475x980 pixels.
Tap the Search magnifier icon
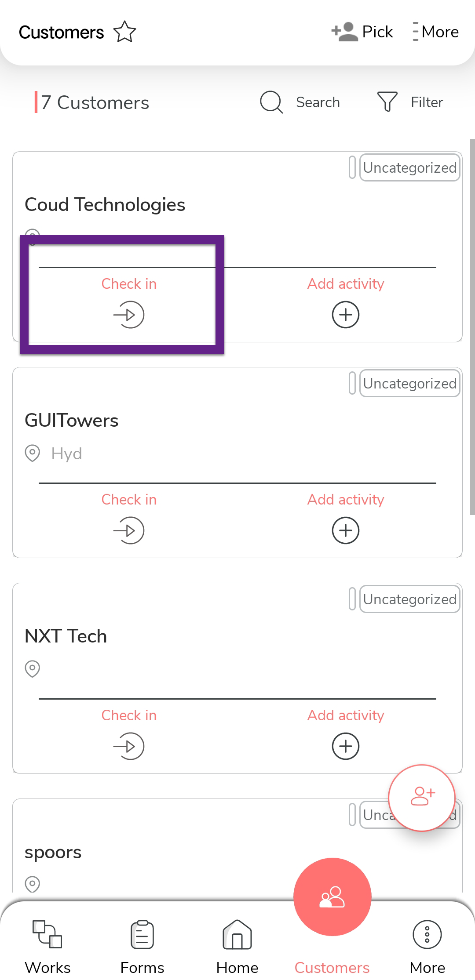coord(271,102)
